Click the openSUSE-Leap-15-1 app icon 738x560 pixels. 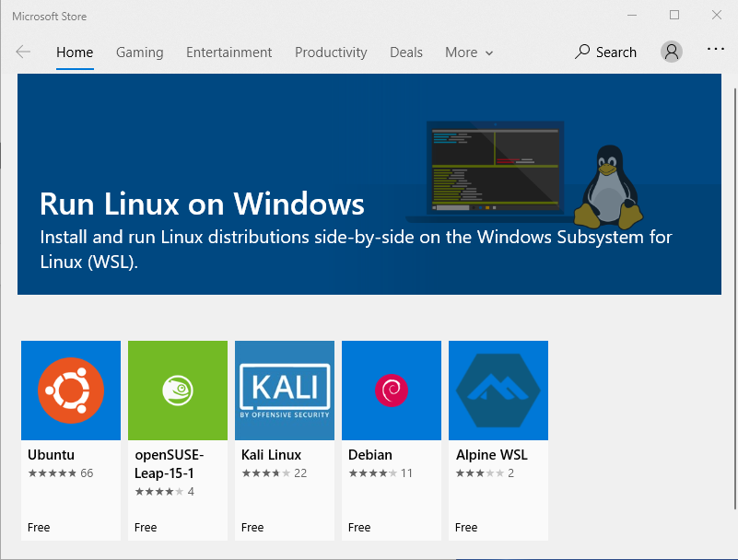(x=177, y=390)
